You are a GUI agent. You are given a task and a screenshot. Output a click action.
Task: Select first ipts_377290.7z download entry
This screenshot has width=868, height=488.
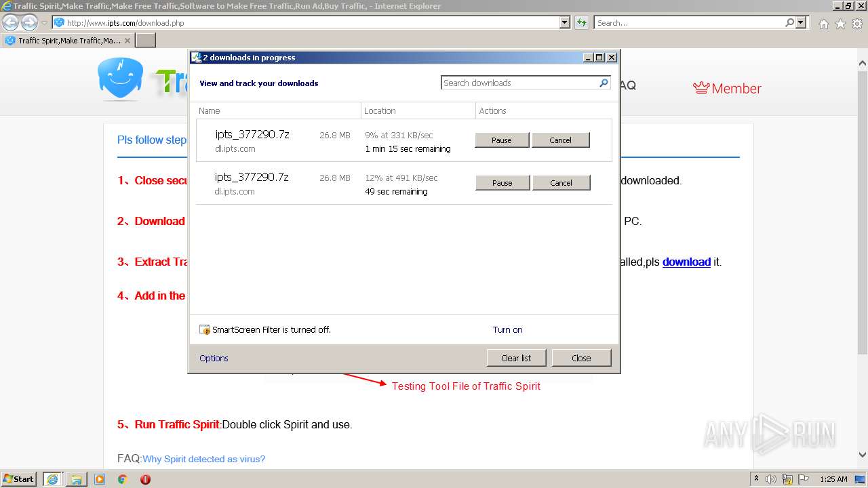tap(404, 140)
